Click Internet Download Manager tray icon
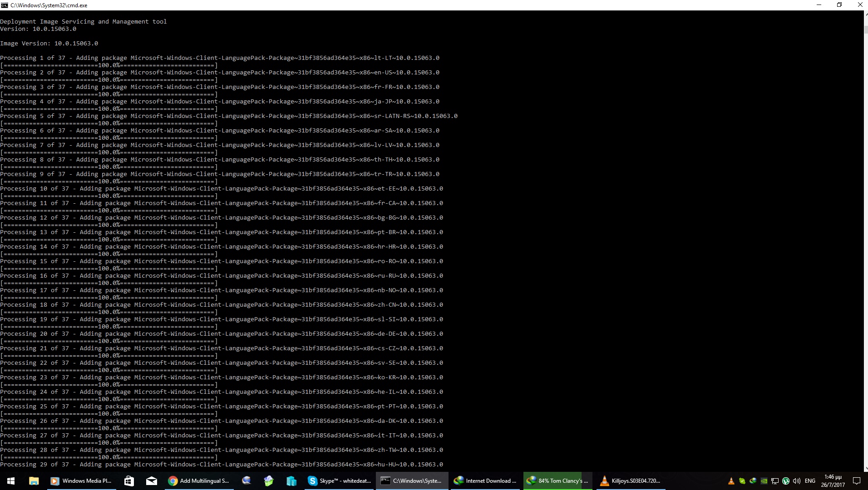The width and height of the screenshot is (868, 490). tap(753, 481)
